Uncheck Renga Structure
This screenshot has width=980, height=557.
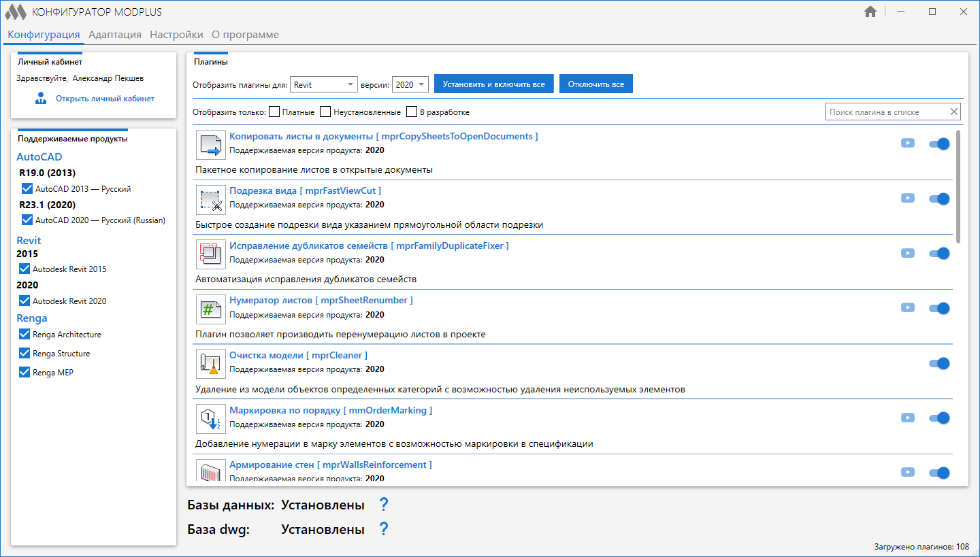(x=24, y=353)
